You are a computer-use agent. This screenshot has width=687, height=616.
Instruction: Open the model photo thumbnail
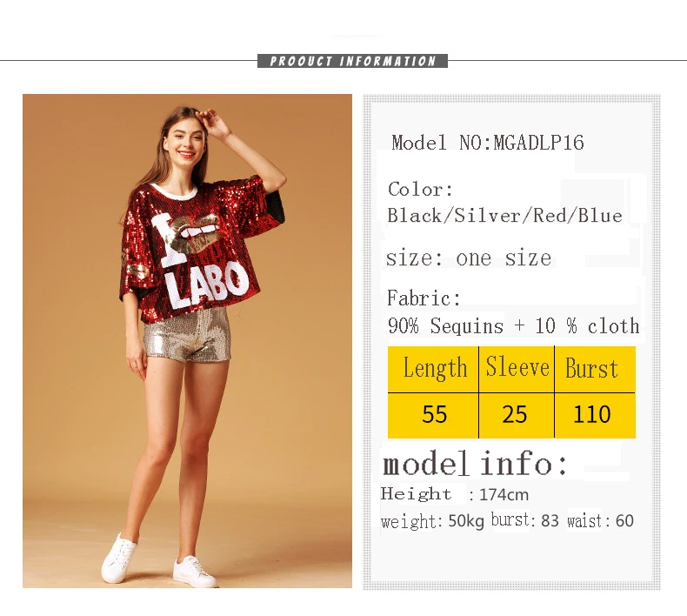pos(187,341)
